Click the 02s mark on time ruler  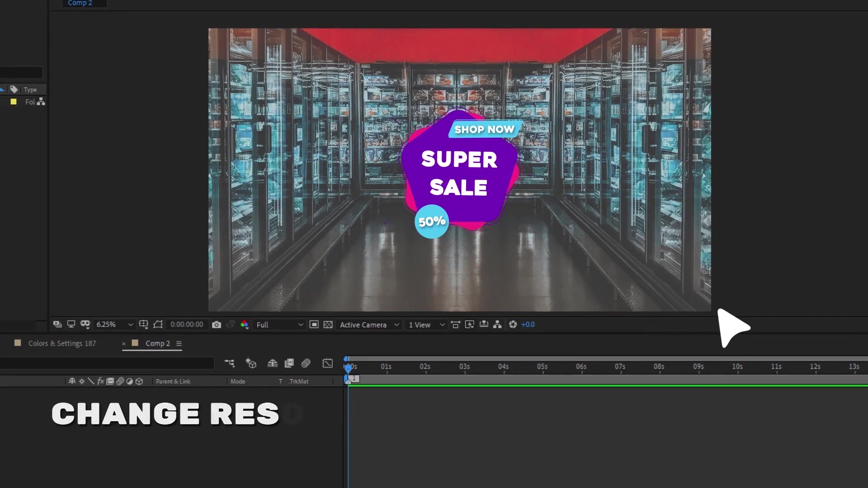pyautogui.click(x=425, y=366)
